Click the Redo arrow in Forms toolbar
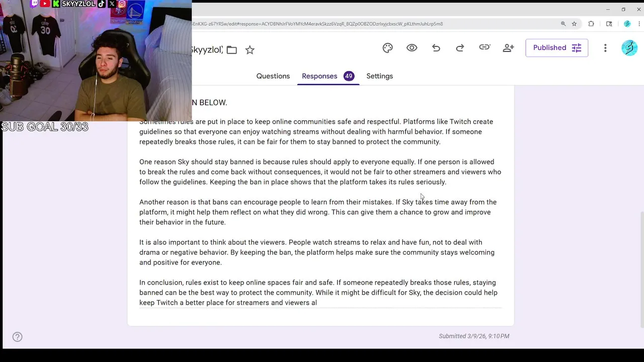 click(460, 48)
